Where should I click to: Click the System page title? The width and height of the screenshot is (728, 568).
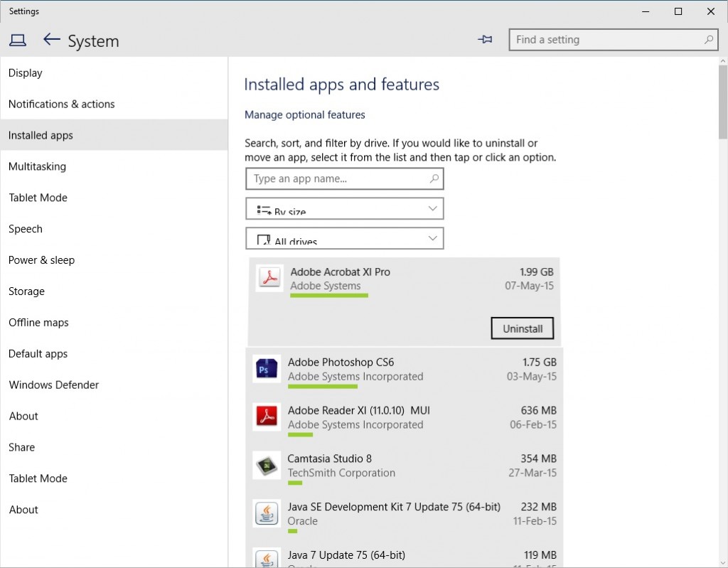point(93,41)
